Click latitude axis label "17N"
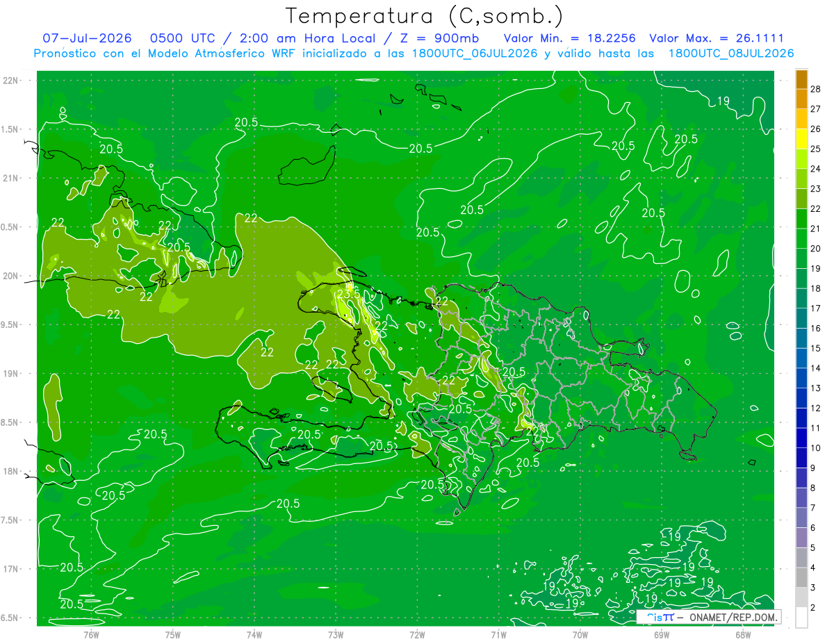Viewport: 834px width, 644px height. 10,569
